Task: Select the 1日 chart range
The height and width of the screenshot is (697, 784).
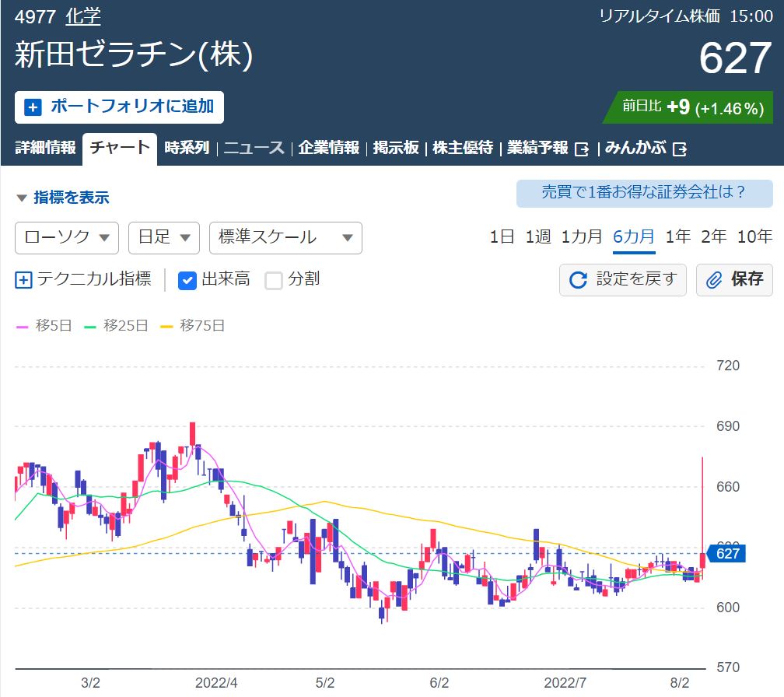Action: click(502, 236)
